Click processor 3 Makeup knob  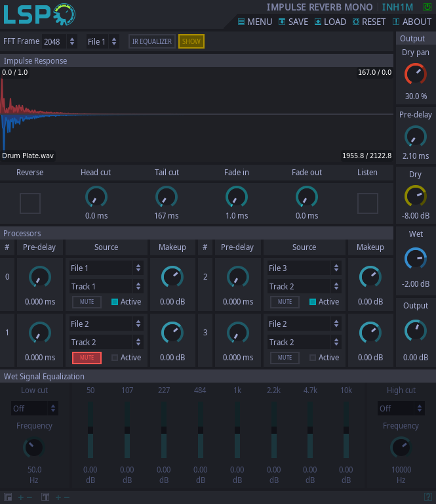click(x=370, y=333)
